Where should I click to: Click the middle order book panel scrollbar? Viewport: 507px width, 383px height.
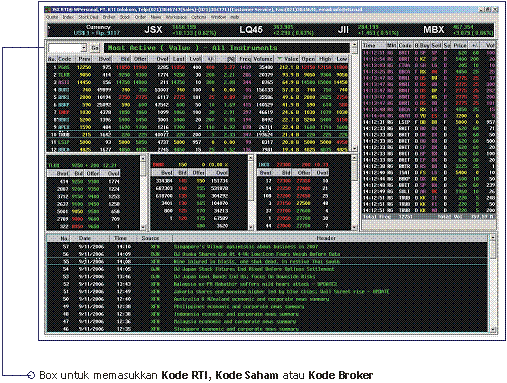tap(251, 193)
